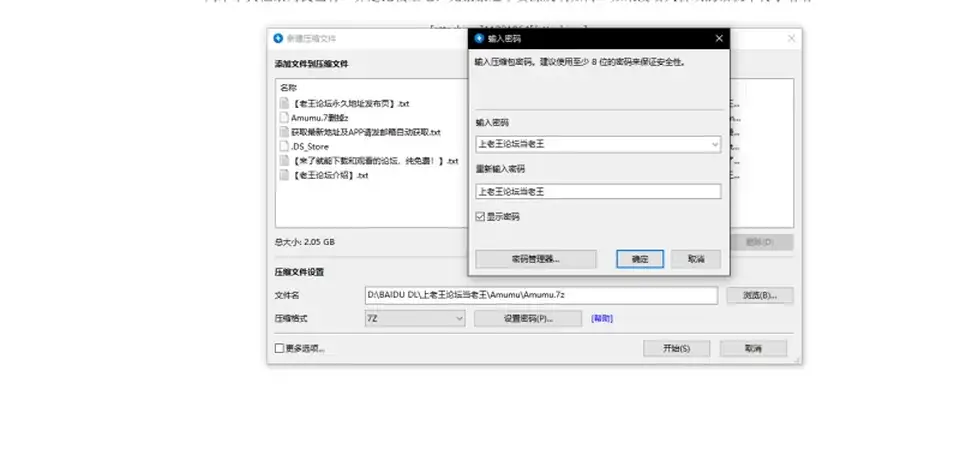Click the 重新输入密码 text field
Viewport: 960px width, 449px height.
point(598,192)
